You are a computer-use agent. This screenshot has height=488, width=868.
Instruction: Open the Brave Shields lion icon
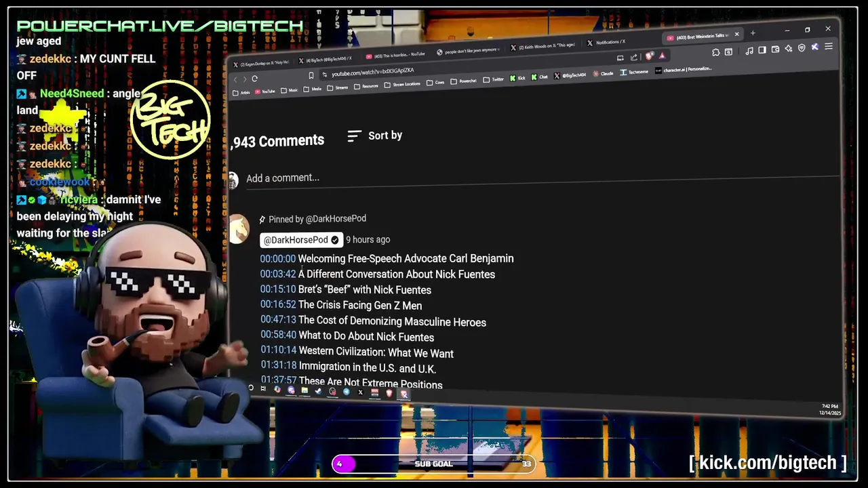click(649, 56)
